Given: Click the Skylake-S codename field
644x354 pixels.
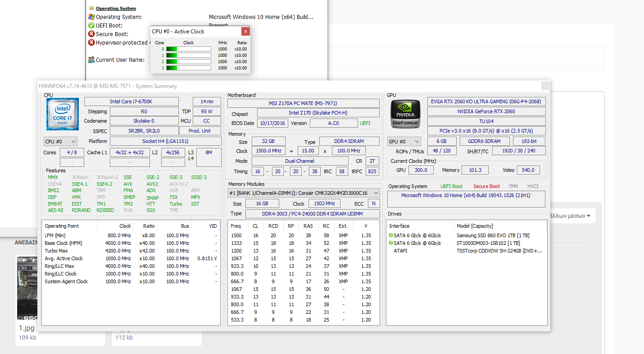Looking at the screenshot, I should point(144,121).
